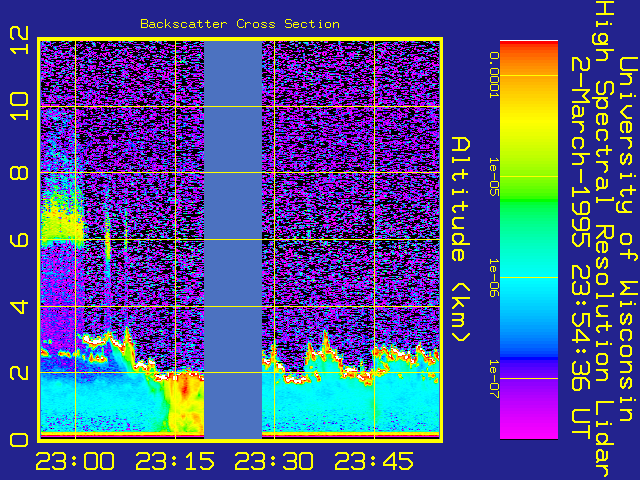Click altitude axis label 8
This screenshot has width=640, height=480.
(19, 173)
